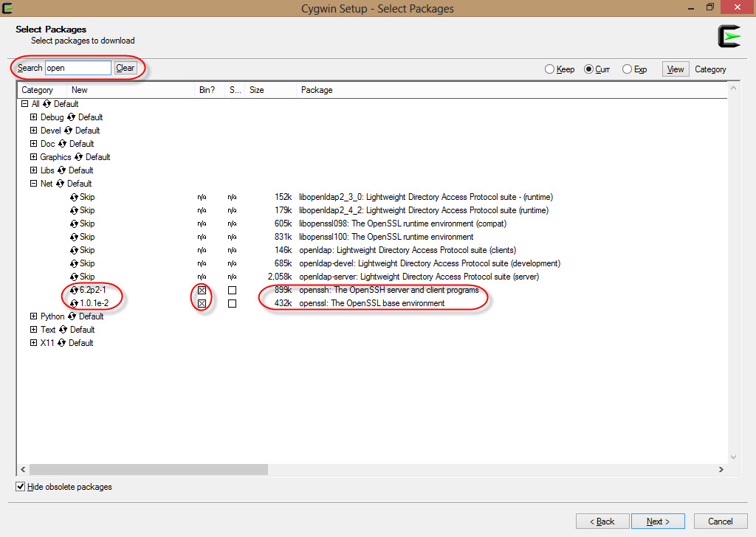Screen dimensions: 756x537
Task: Toggle Src checkbox for openssh
Action: pyautogui.click(x=232, y=291)
